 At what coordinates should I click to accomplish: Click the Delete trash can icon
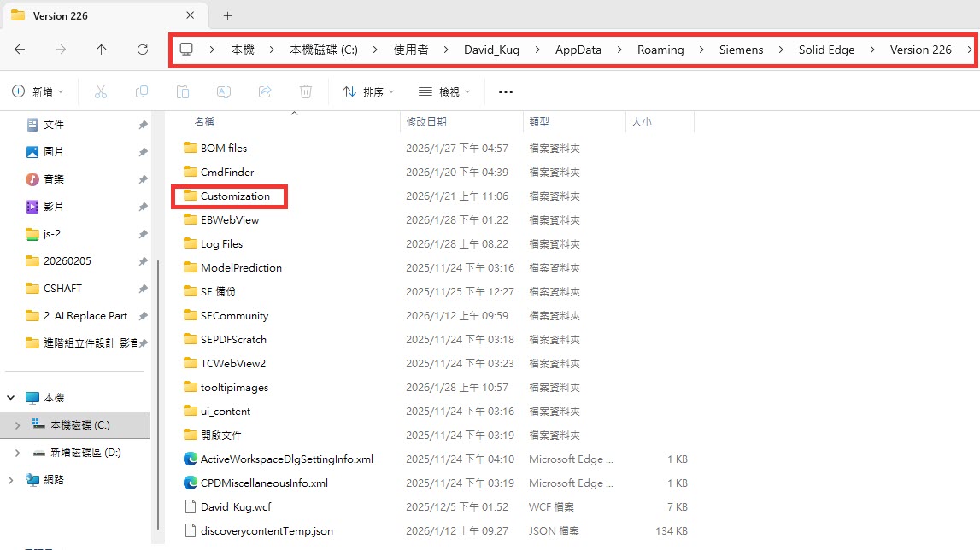(306, 91)
